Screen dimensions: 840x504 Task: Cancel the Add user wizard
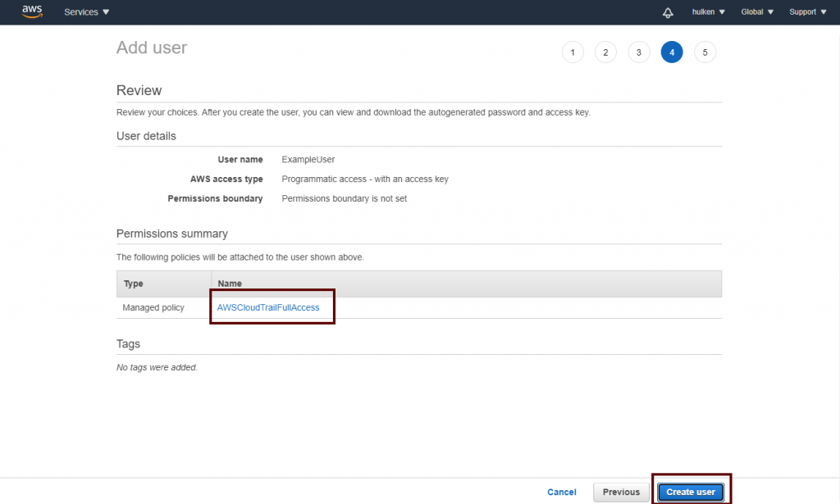coord(562,492)
